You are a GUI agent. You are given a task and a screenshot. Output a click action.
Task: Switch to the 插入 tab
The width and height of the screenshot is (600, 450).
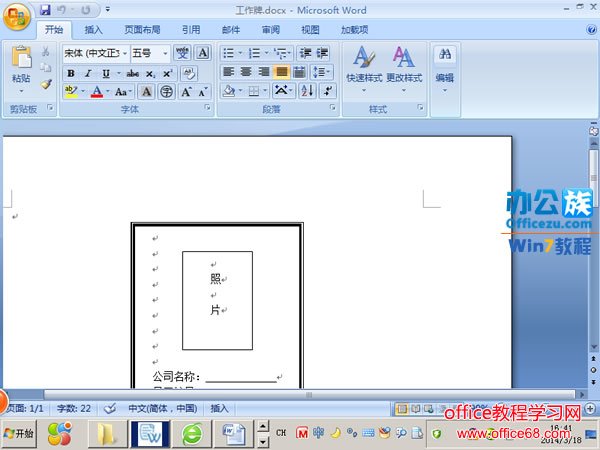[93, 30]
